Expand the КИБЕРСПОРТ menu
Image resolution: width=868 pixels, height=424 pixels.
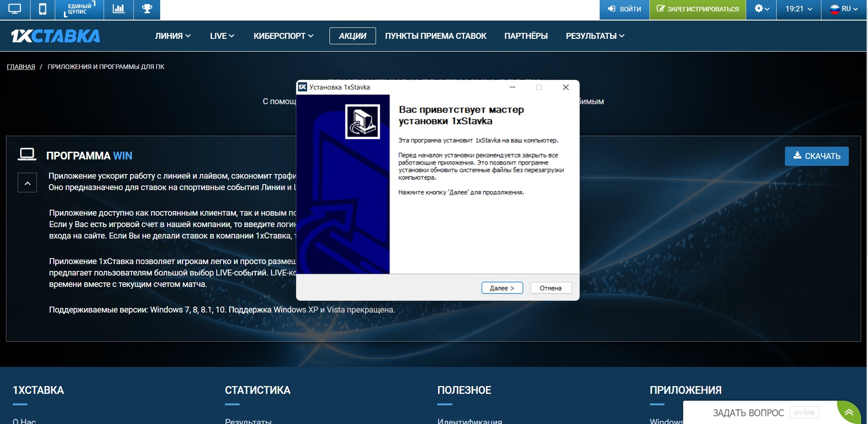click(x=283, y=36)
